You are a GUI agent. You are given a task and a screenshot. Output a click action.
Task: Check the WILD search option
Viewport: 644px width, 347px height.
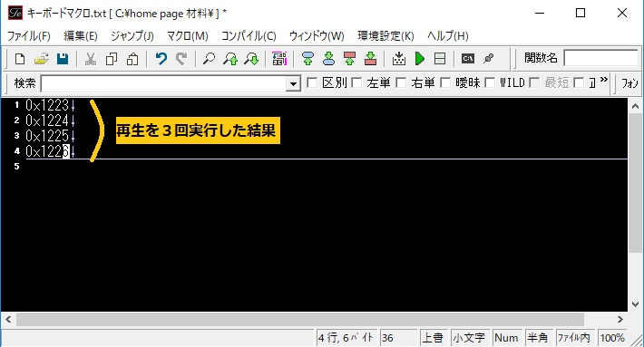click(x=490, y=82)
